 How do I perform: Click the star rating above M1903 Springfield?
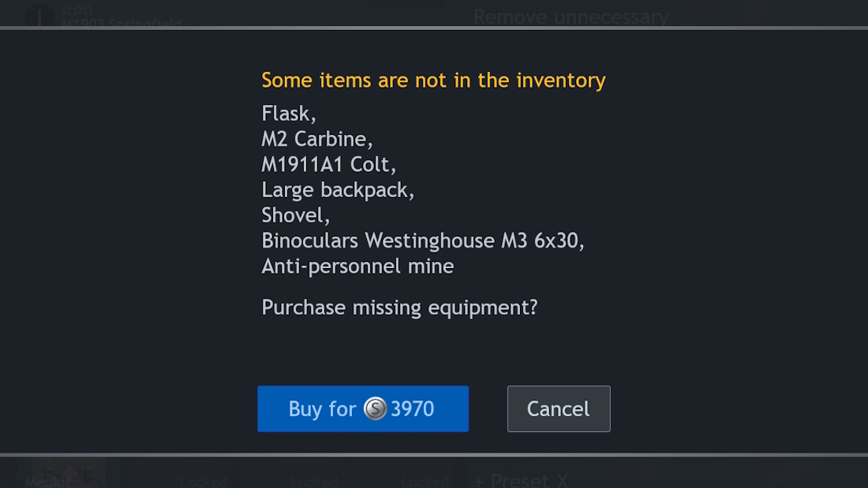[77, 9]
